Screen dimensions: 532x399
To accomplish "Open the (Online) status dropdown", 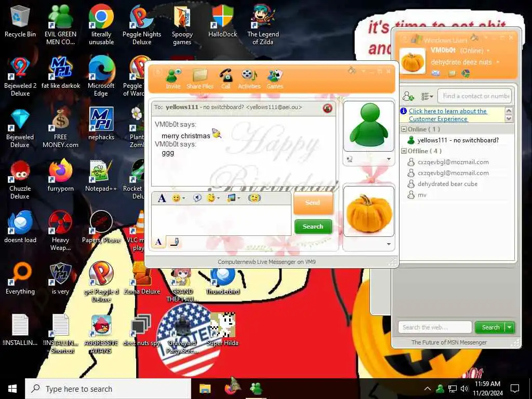I will (x=488, y=50).
